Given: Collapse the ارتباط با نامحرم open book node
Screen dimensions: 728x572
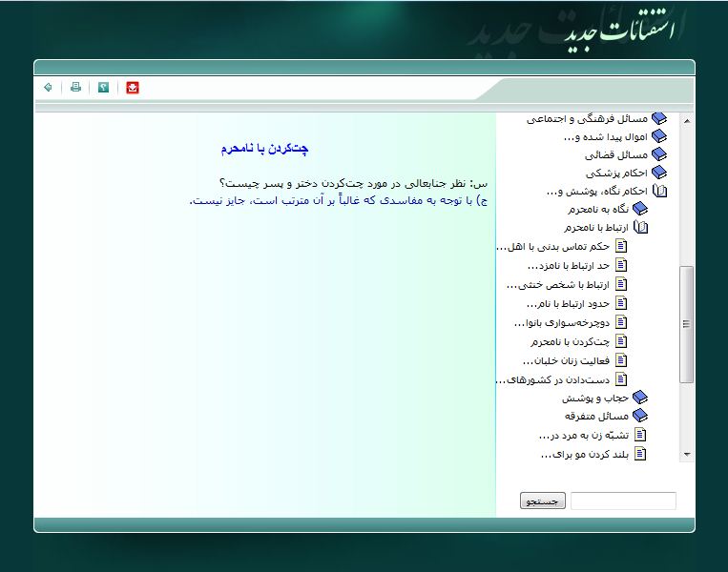Looking at the screenshot, I should point(641,228).
